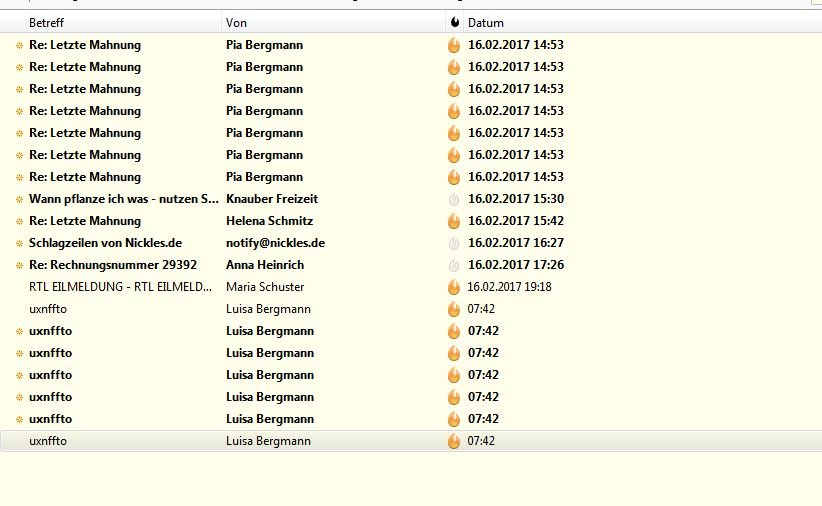This screenshot has width=822, height=506.
Task: Select sender Knauber Freizeit
Action: coord(272,199)
